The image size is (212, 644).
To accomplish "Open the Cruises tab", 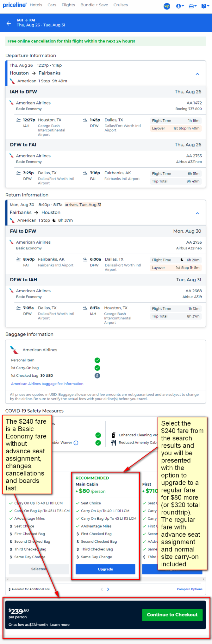I will (121, 5).
